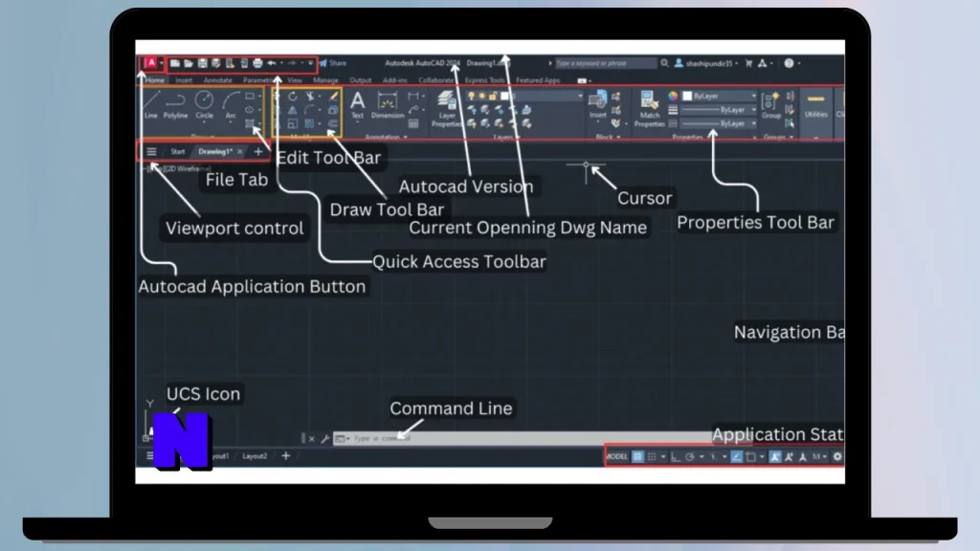Select the Circle tool

click(204, 104)
